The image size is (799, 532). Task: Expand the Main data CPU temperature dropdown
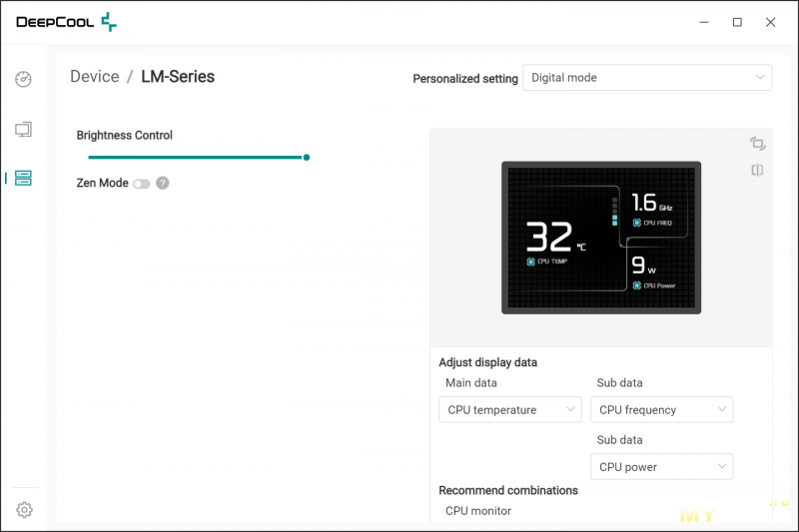click(x=510, y=409)
